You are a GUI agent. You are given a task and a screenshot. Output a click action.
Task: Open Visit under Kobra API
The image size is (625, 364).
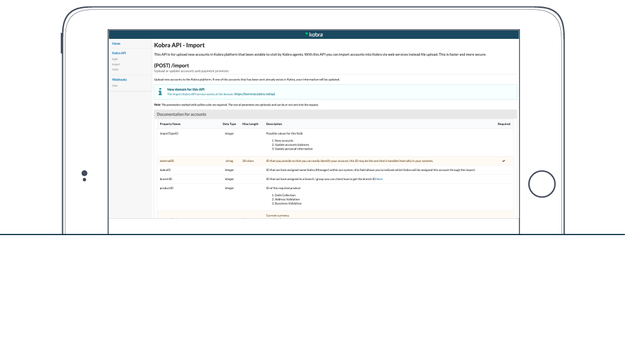115,69
